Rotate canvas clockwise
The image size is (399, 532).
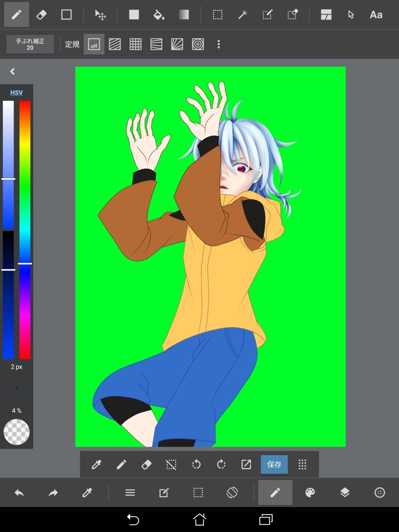coord(221,465)
